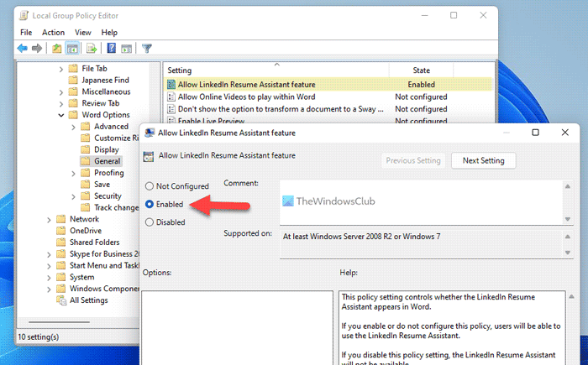Click the Local Group Policy Editor title icon
588x365 pixels.
pyautogui.click(x=24, y=16)
